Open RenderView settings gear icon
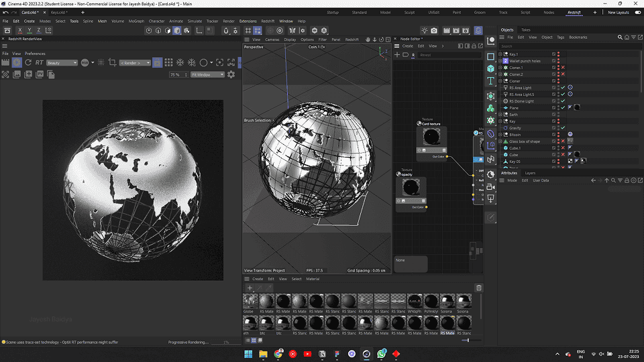Viewport: 644px width, 362px height. [231, 74]
